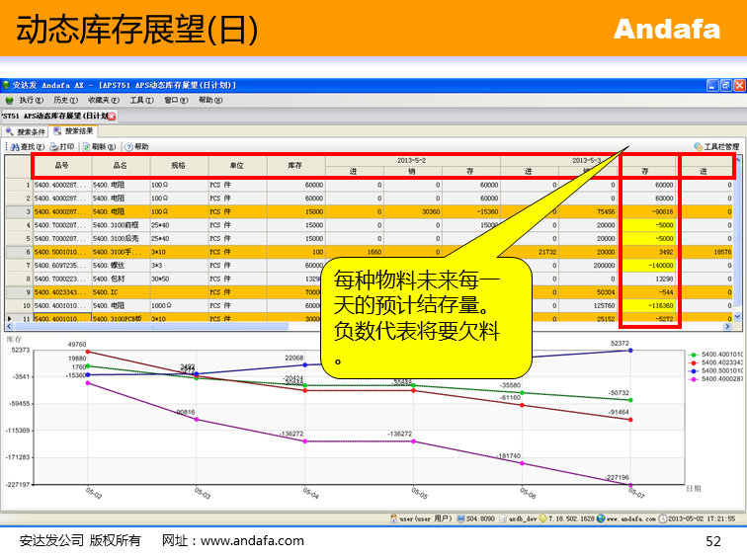Viewport: 747px width, 560px height.
Task: Open 帮助 (Help) from the toolbar
Action: [x=136, y=146]
